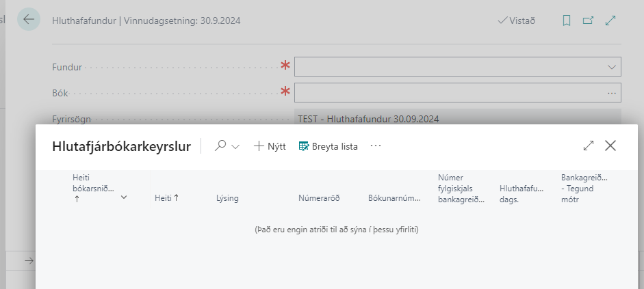The height and width of the screenshot is (289, 644).
Task: Click the Bókunarnúm column header
Action: [394, 198]
